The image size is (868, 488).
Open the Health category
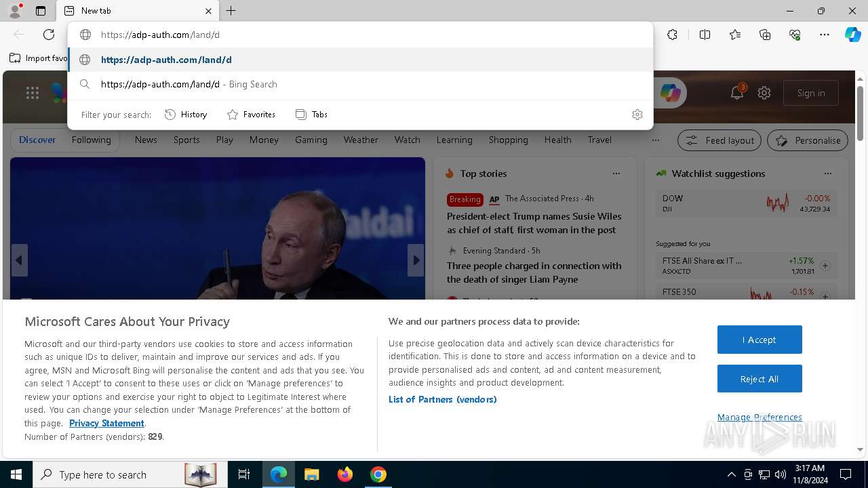pos(557,140)
